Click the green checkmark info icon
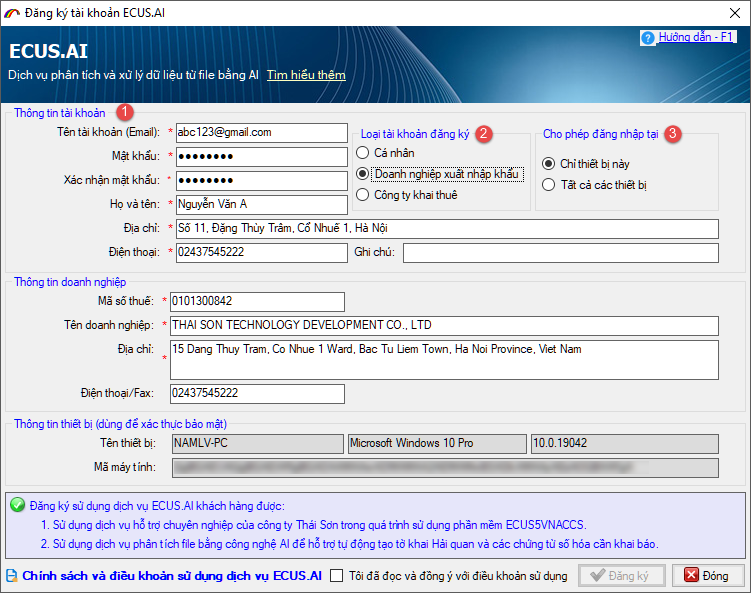The height and width of the screenshot is (593, 751). coord(17,505)
